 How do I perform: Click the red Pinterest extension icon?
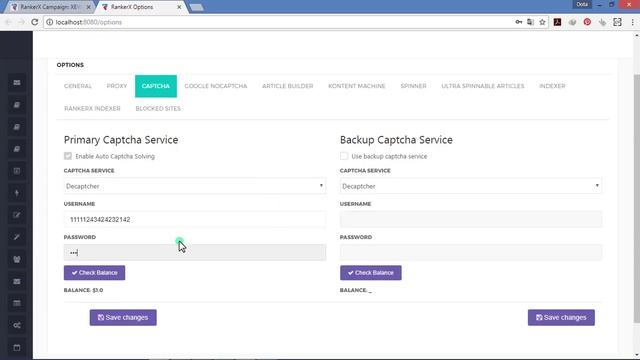click(x=587, y=22)
